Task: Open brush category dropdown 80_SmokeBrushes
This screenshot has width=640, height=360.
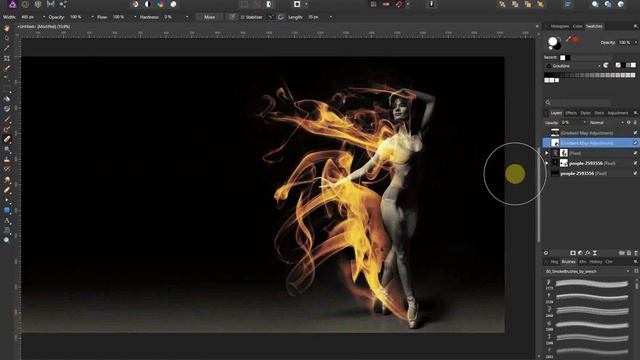Action: coord(587,271)
